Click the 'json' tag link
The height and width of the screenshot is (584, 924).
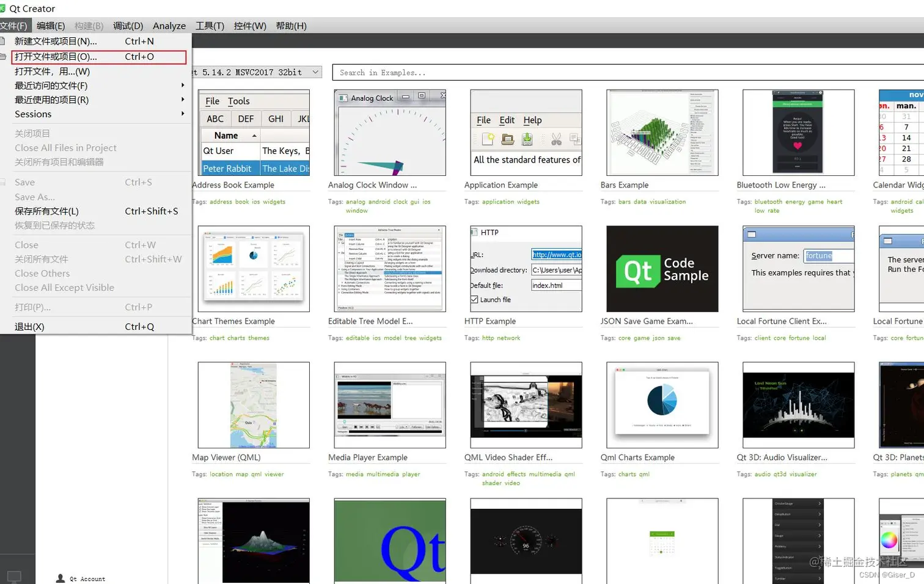(x=658, y=338)
